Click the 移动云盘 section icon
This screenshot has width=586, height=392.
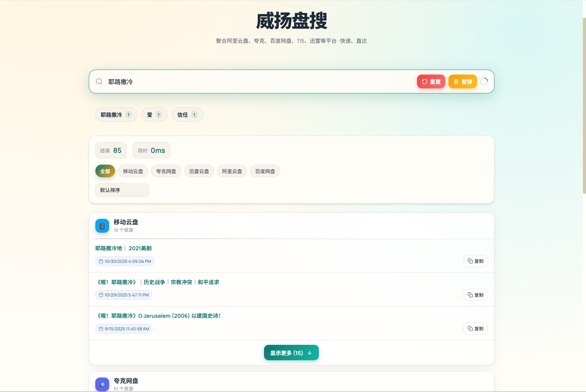(x=102, y=226)
